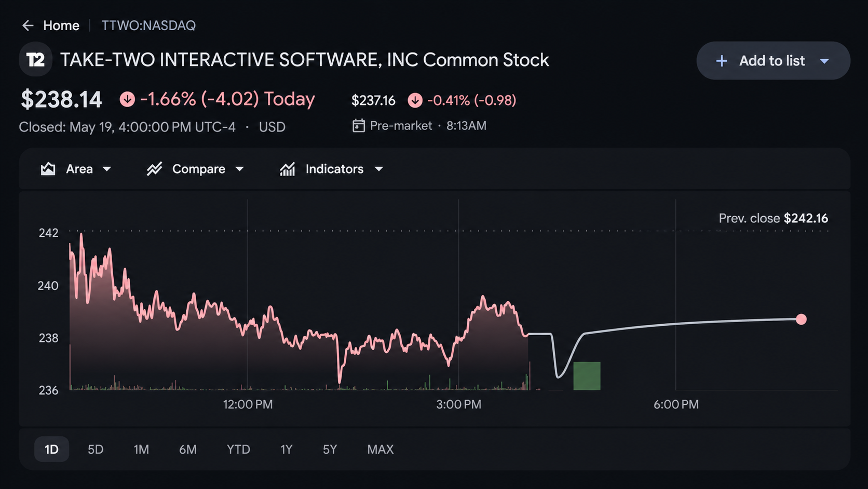This screenshot has height=489, width=868.
Task: Open the Compare dropdown
Action: tap(239, 169)
